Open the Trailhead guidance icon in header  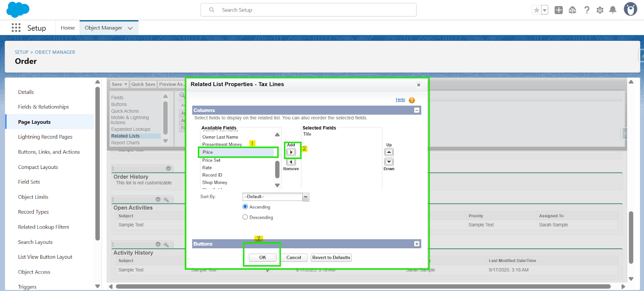tap(572, 10)
